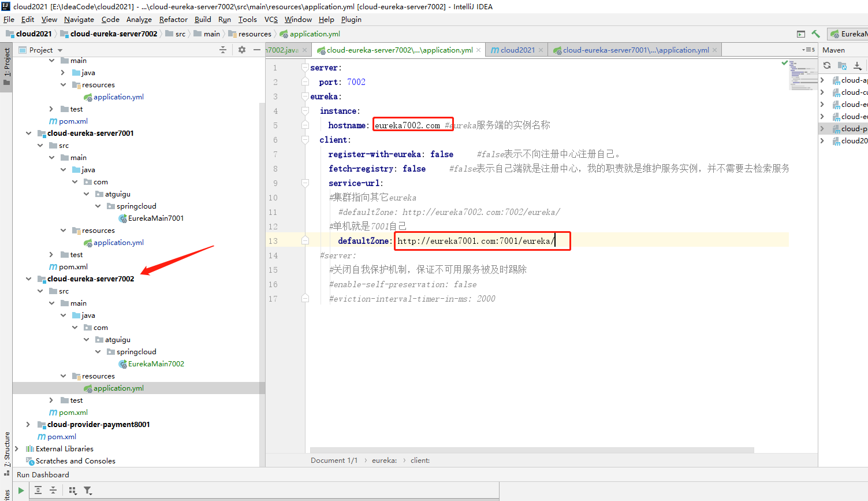Image resolution: width=868 pixels, height=501 pixels.
Task: Click the Maven Download Sources icon
Action: tap(858, 65)
